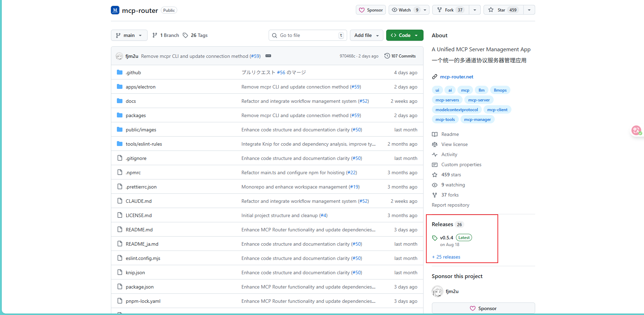Click the packages folder icon
Viewport: 644px width, 315px height.
[120, 115]
